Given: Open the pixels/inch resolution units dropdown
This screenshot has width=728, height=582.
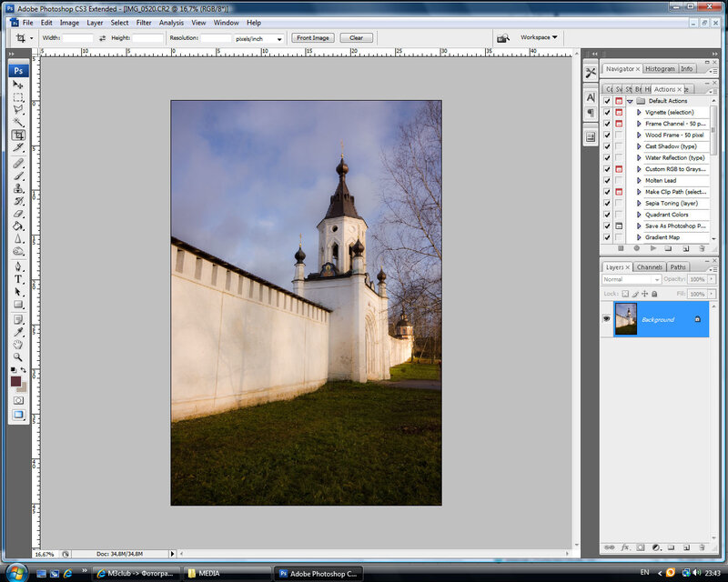Looking at the screenshot, I should [x=258, y=38].
